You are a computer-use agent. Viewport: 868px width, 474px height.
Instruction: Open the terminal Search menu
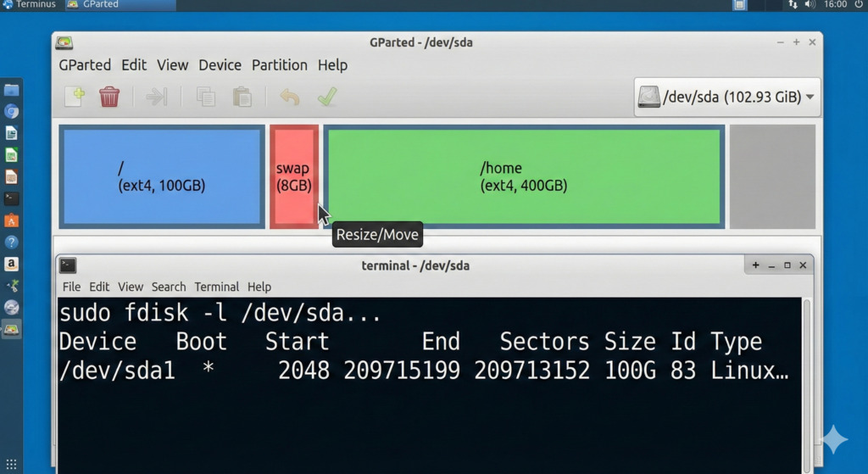coord(169,287)
